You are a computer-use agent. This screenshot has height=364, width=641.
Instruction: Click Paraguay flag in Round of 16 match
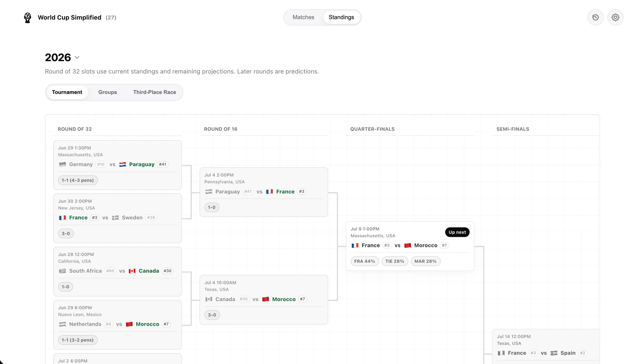(209, 191)
